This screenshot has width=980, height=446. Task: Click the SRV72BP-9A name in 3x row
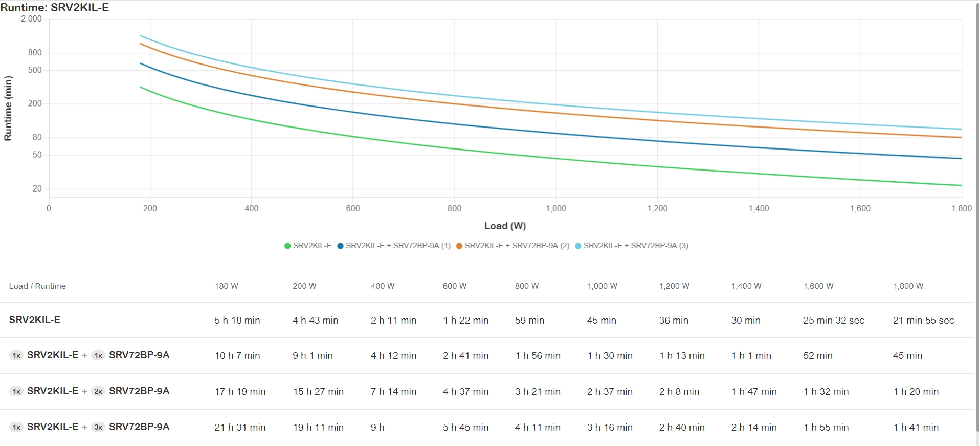coord(139,427)
